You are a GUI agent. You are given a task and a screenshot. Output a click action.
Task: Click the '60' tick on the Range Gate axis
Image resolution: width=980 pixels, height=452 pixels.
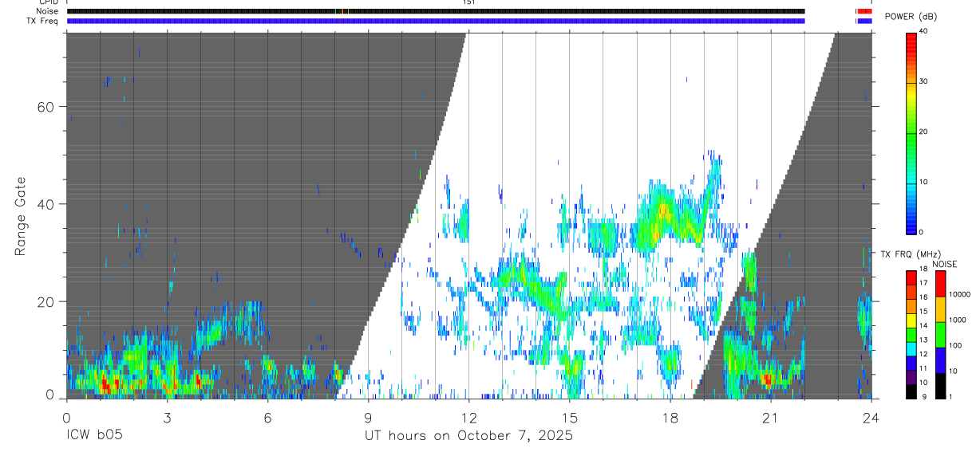47,107
